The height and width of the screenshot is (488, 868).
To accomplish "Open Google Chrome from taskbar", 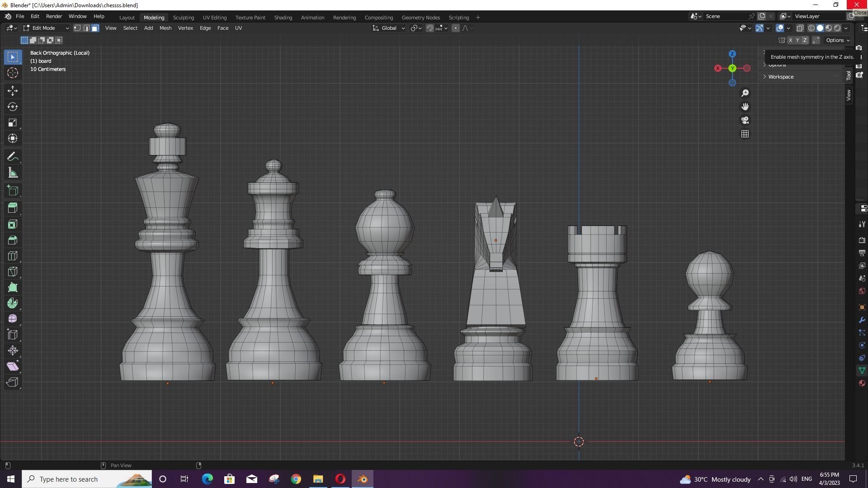I will 296,479.
